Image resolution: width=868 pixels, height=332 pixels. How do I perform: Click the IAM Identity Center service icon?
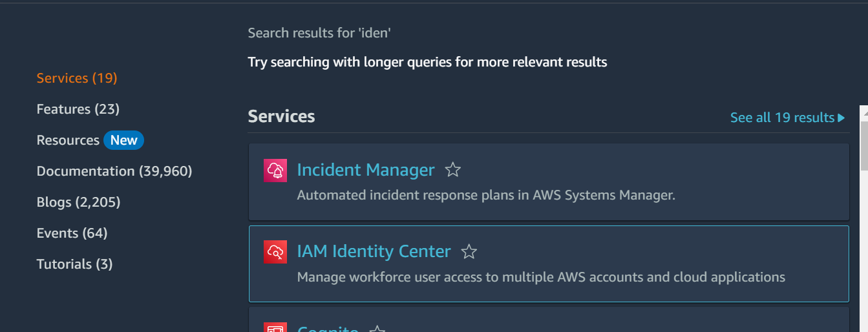click(275, 252)
